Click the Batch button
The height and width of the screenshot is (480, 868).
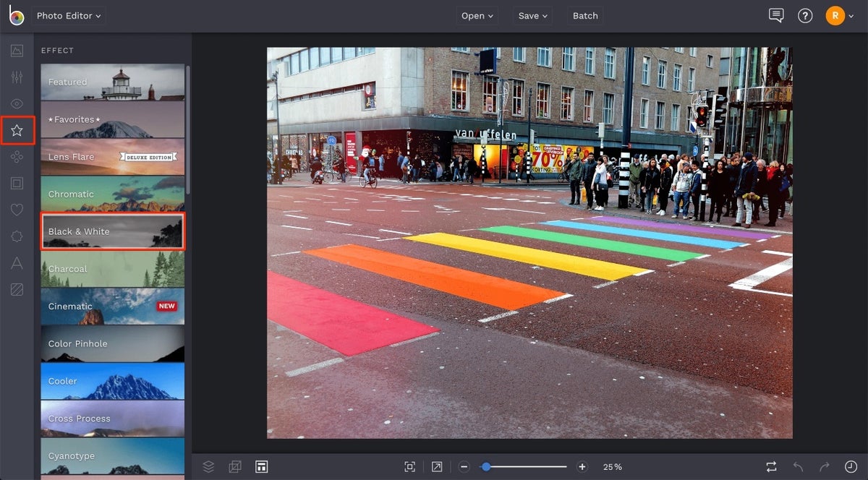tap(584, 15)
